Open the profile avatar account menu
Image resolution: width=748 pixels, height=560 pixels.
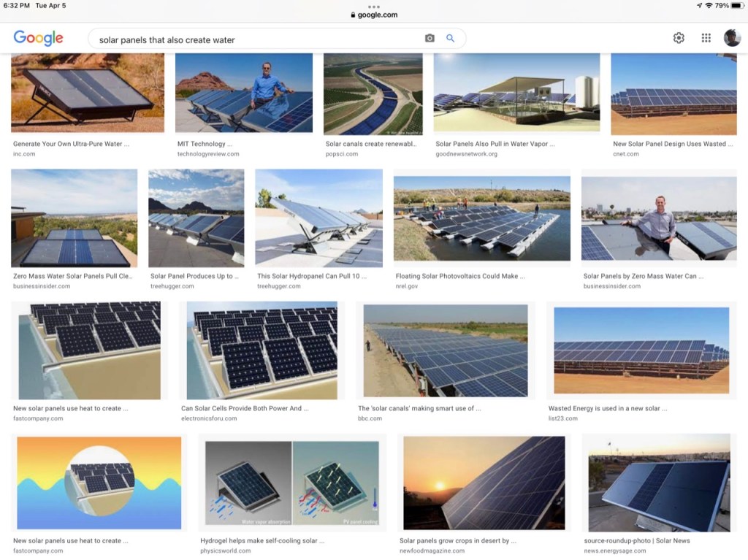click(732, 37)
